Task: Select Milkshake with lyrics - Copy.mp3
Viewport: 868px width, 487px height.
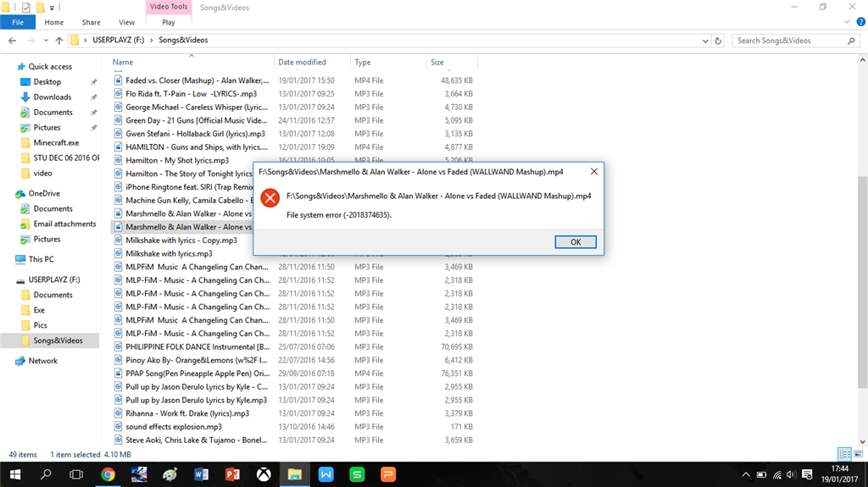Action: pyautogui.click(x=181, y=241)
